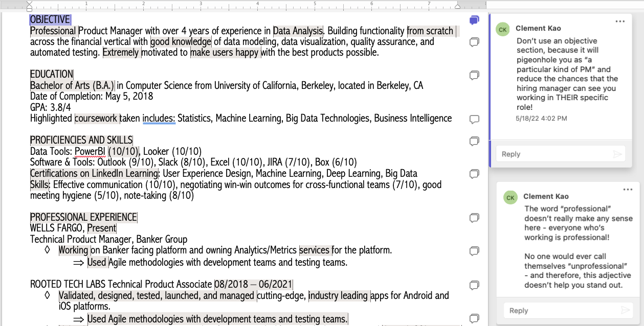
Task: Select the highlighted comment bubble beside OBJECTIVE
Action: [x=474, y=20]
